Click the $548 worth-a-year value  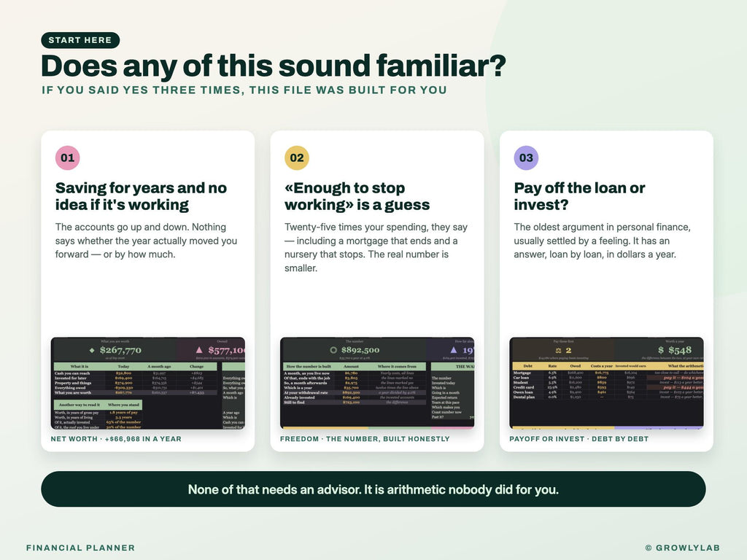[680, 350]
